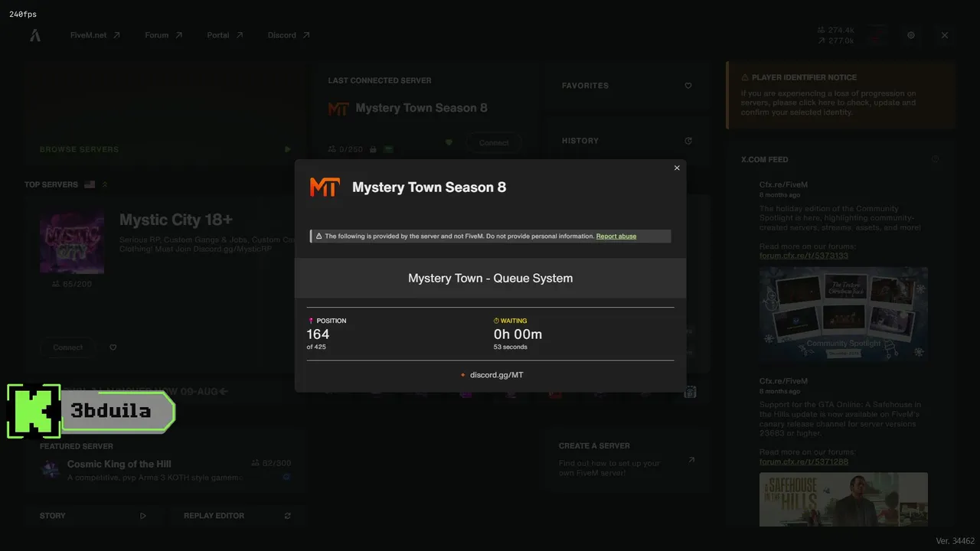Connect to last connected Mystery Town server

494,142
